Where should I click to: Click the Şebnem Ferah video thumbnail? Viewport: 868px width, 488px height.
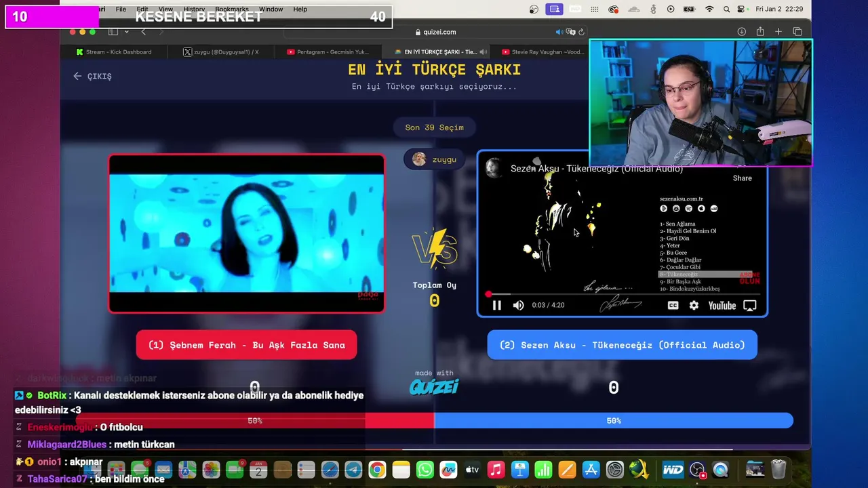246,234
